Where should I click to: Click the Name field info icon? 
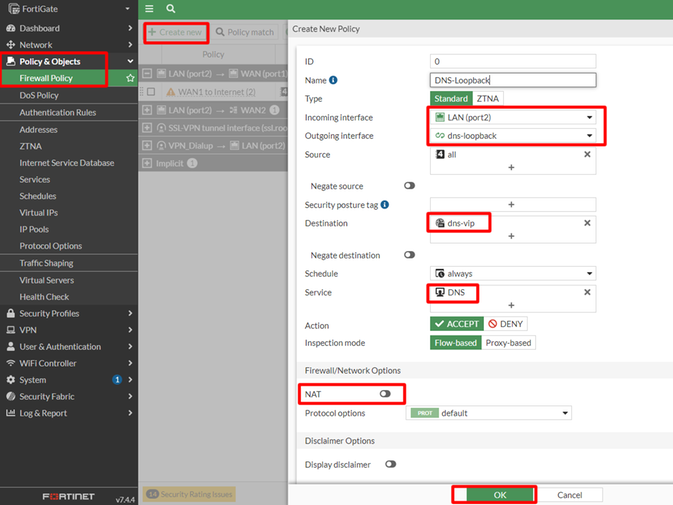tap(333, 80)
